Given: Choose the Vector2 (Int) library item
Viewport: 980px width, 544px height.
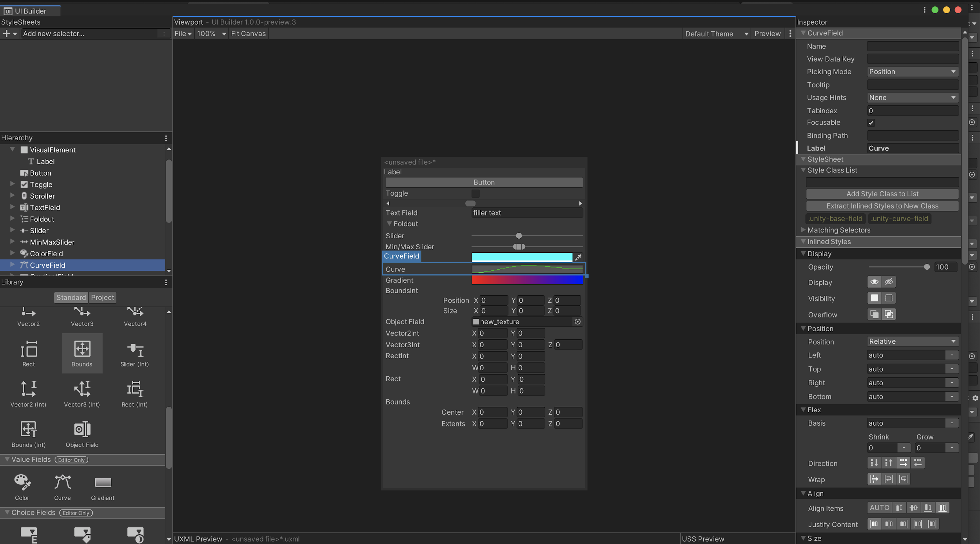Looking at the screenshot, I should tap(28, 393).
